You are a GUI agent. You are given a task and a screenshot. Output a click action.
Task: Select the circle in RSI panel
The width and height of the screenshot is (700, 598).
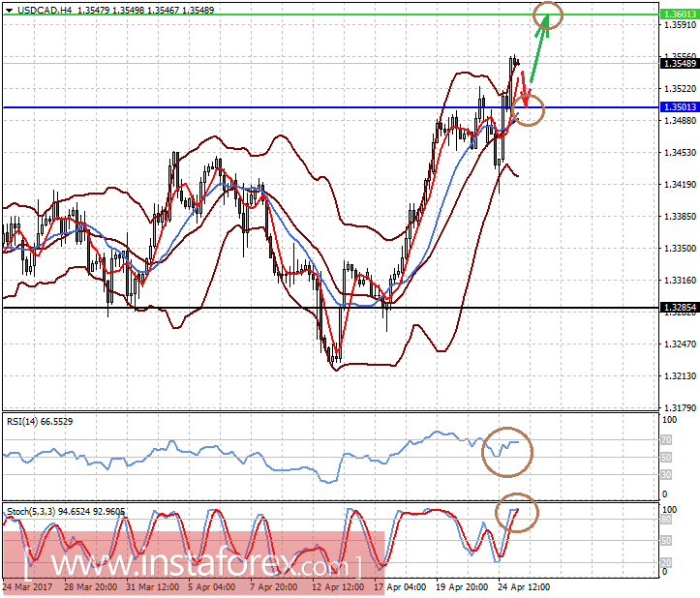[507, 452]
